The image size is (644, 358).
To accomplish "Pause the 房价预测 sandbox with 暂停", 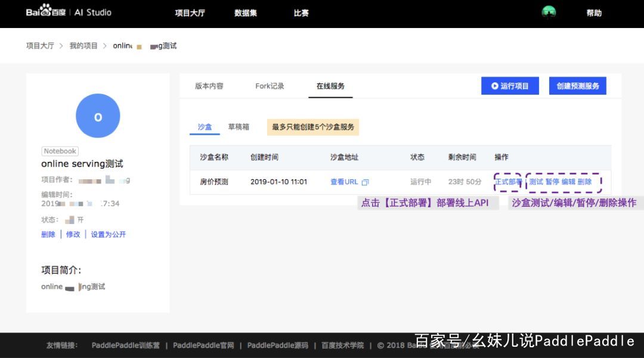I will coord(552,182).
